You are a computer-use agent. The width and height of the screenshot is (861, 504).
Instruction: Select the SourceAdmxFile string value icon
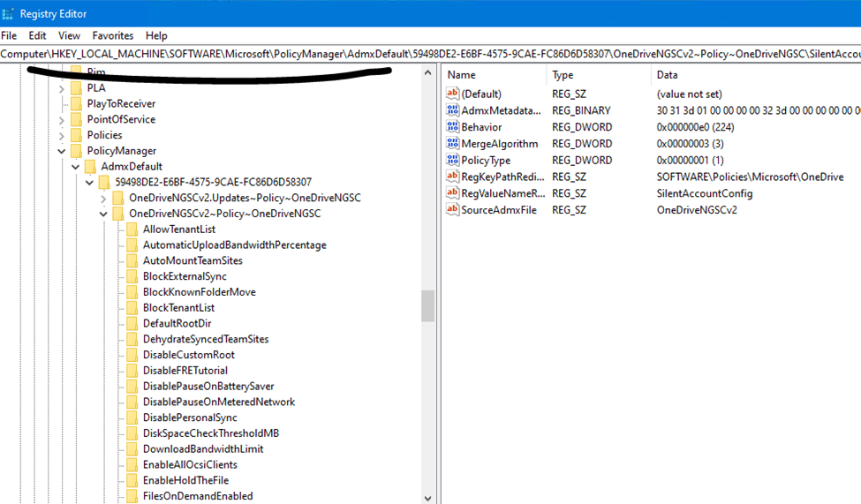click(x=453, y=210)
